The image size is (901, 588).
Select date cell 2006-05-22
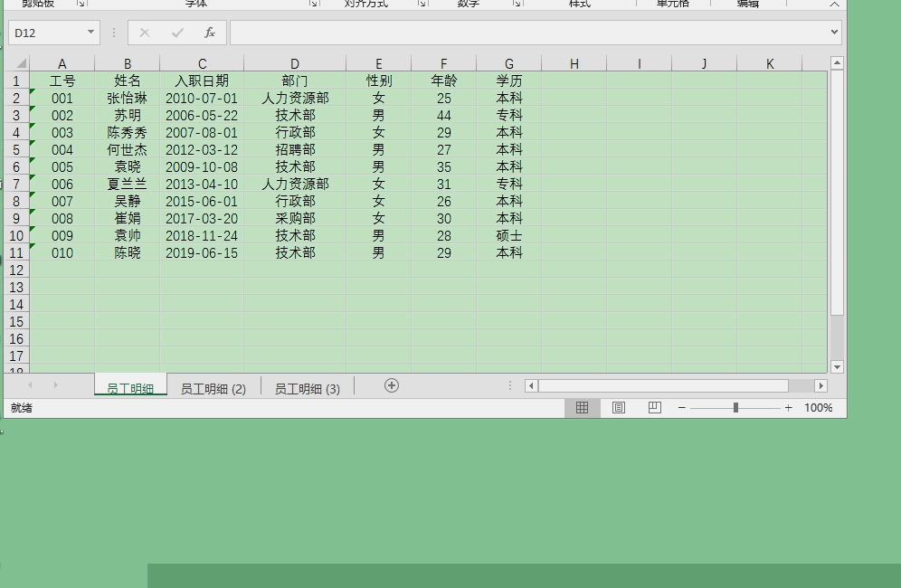click(202, 116)
